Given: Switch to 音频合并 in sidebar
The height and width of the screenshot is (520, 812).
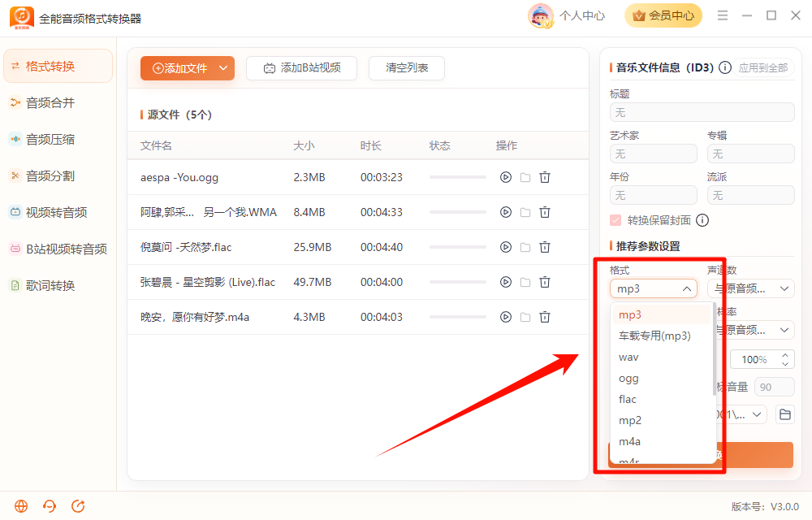Looking at the screenshot, I should [58, 103].
